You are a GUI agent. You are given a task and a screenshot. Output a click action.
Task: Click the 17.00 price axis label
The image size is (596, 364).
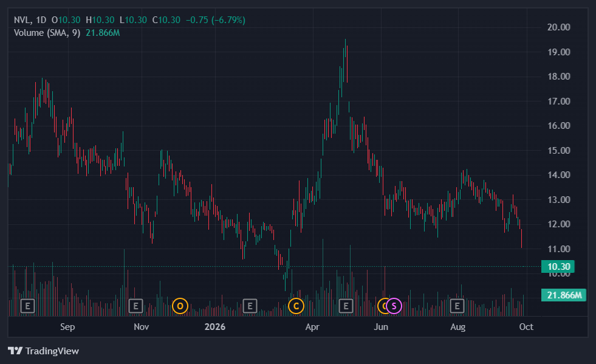click(559, 101)
